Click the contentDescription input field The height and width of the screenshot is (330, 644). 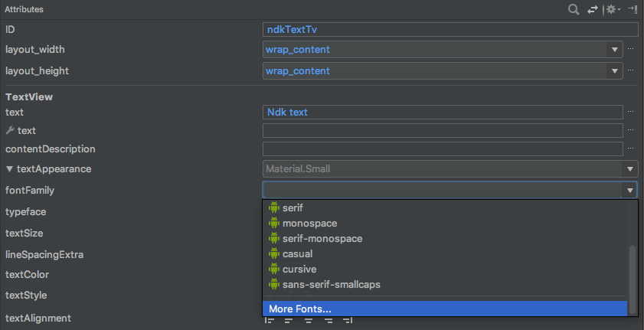click(442, 149)
